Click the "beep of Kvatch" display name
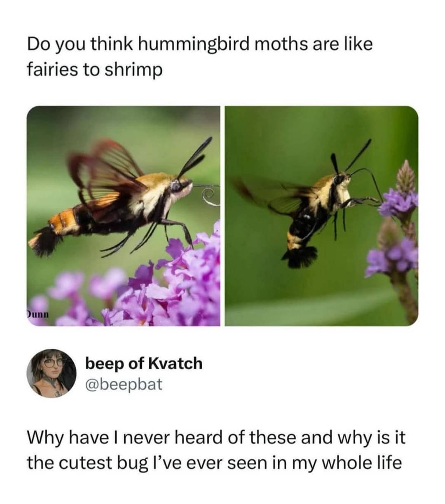Screen dimensions: 445x504 pyautogui.click(x=144, y=363)
